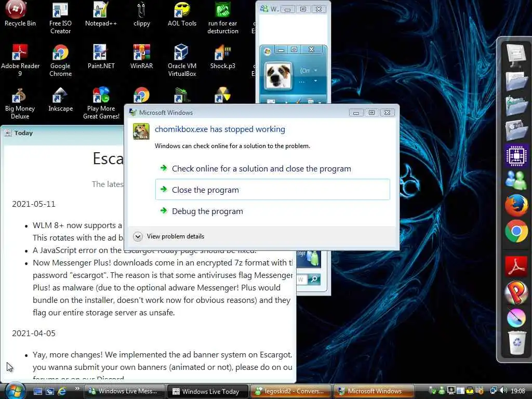The width and height of the screenshot is (532, 399).
Task: Launch Notepad++ from the desktop
Action: point(101,14)
